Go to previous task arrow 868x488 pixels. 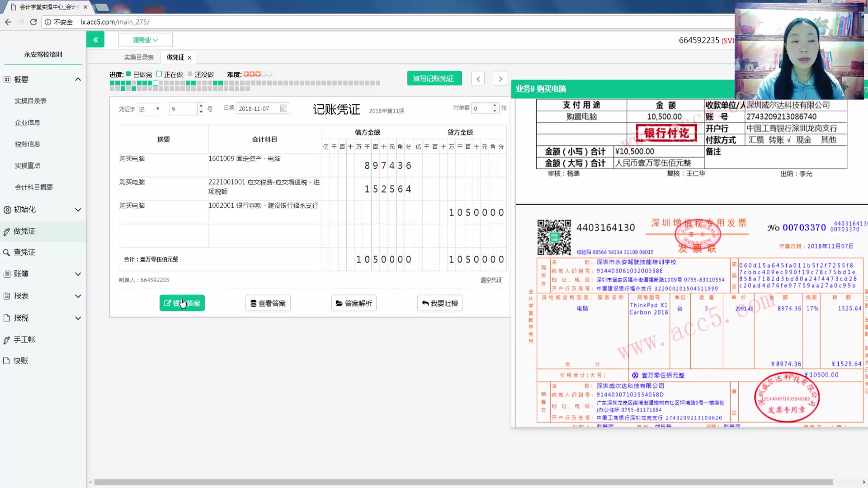[x=478, y=79]
